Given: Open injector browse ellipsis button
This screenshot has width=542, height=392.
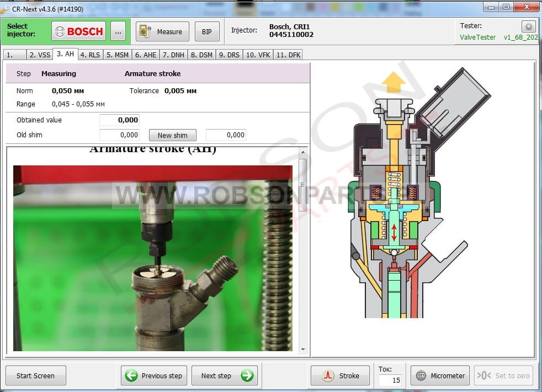Looking at the screenshot, I should [118, 32].
